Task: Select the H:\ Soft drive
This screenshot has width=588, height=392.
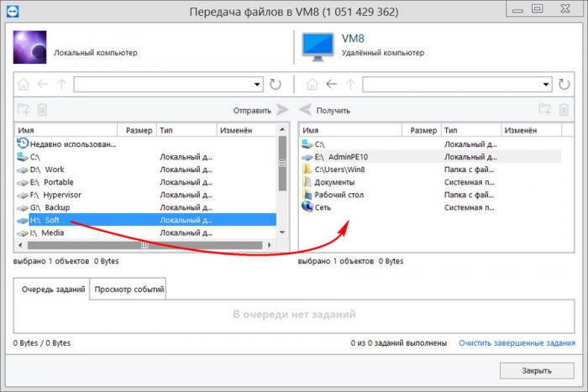Action: 146,220
